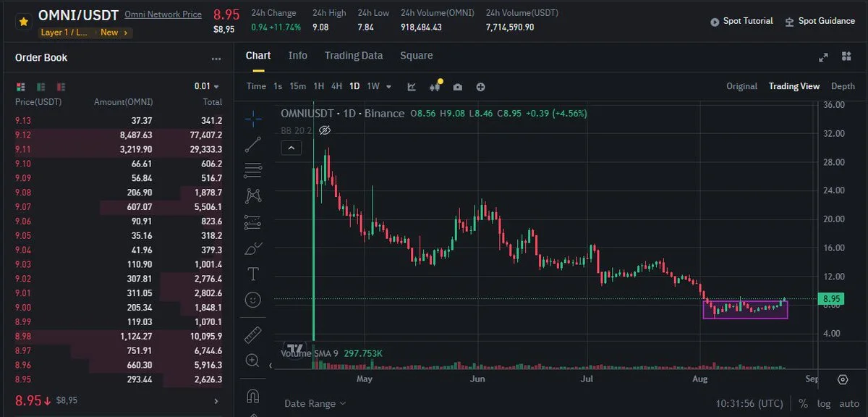868x417 pixels.
Task: Click the sell order row at price 9.12
Action: [x=119, y=135]
